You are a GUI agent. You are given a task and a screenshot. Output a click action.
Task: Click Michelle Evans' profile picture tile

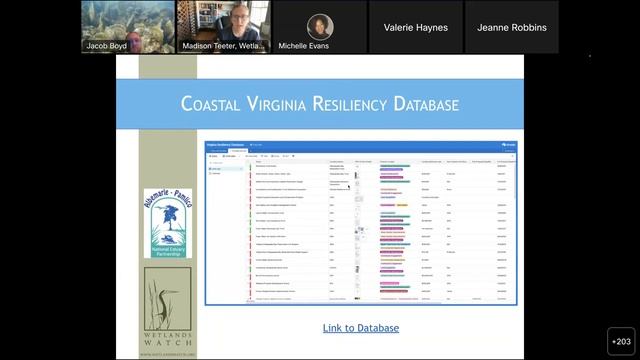pos(320,27)
